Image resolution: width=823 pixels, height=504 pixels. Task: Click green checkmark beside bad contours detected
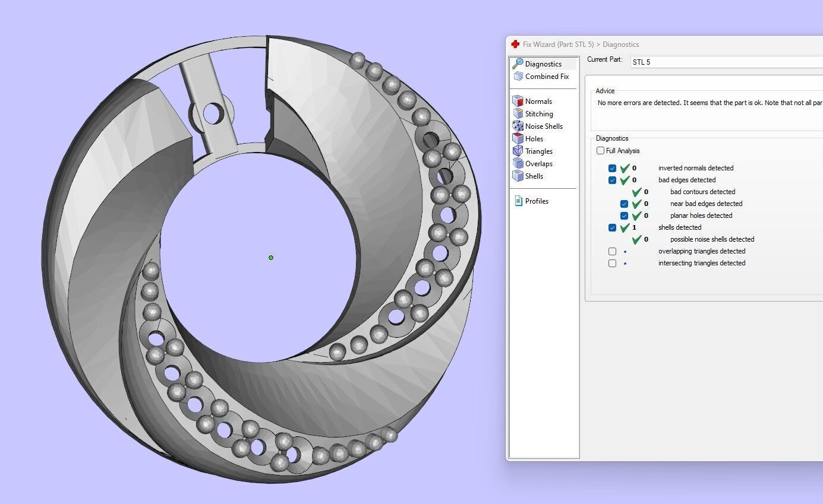(636, 192)
